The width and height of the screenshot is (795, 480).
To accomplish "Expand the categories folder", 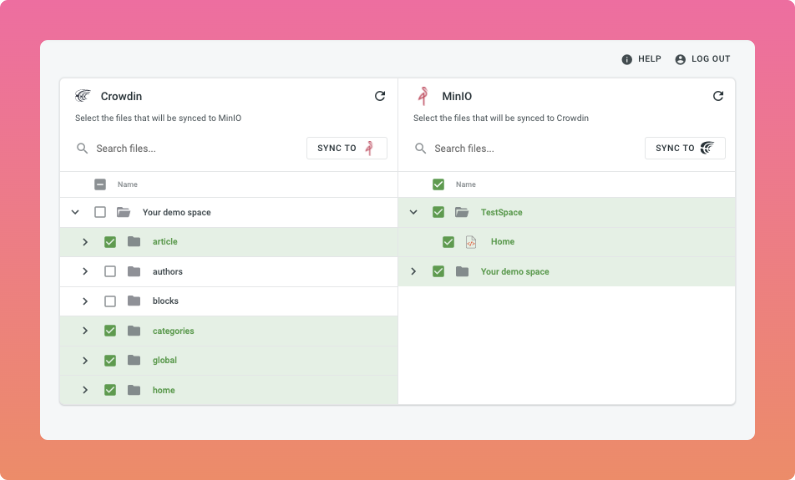I will (x=85, y=330).
